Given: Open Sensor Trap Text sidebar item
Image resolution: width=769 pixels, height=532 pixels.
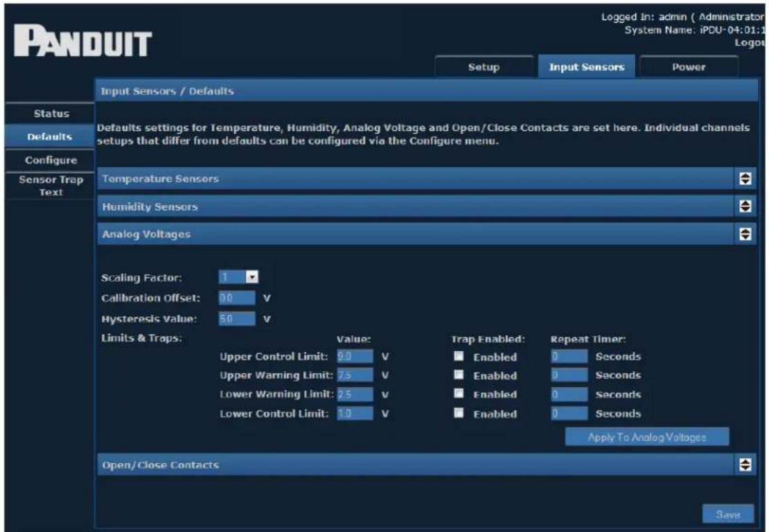Looking at the screenshot, I should [x=51, y=186].
